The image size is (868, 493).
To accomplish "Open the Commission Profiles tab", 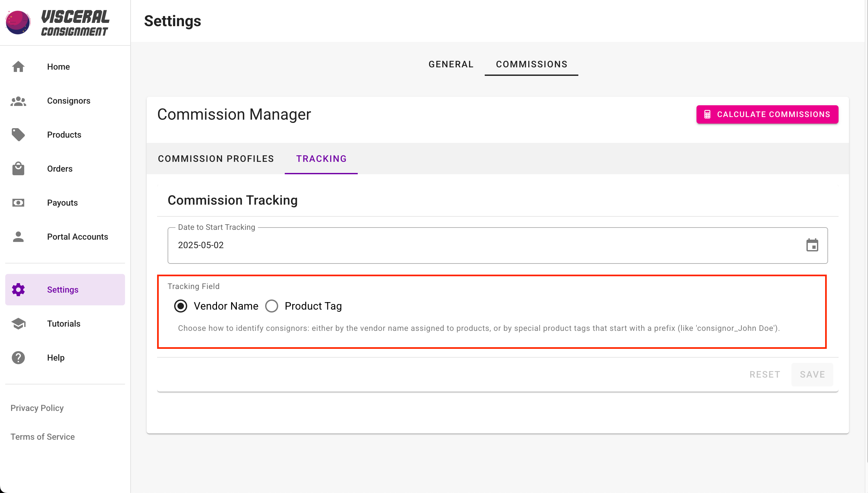I will [216, 159].
